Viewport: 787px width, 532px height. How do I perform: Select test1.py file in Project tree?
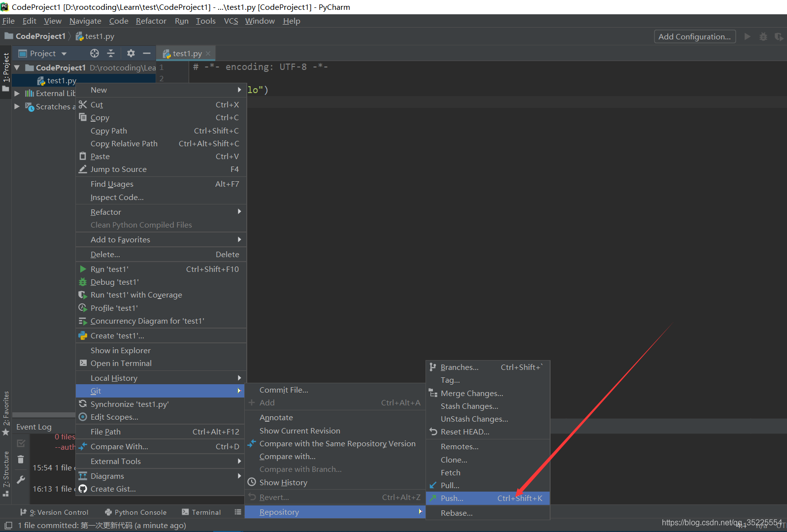57,80
